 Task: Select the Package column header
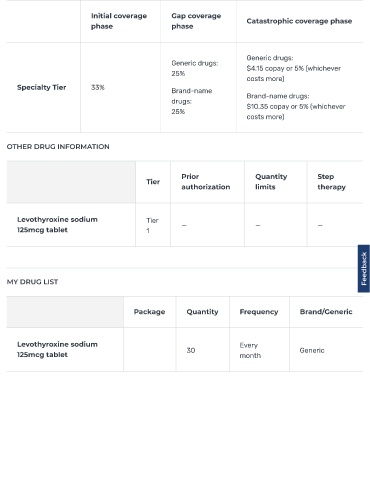pyautogui.click(x=149, y=312)
